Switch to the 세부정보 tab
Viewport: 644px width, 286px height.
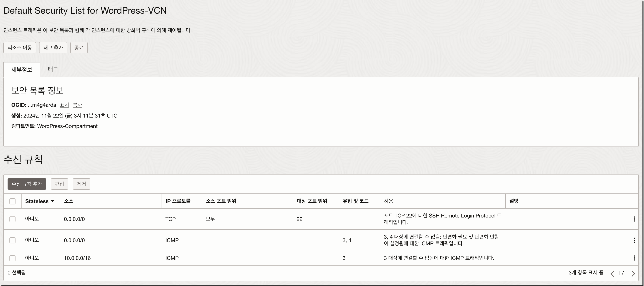[x=22, y=70]
